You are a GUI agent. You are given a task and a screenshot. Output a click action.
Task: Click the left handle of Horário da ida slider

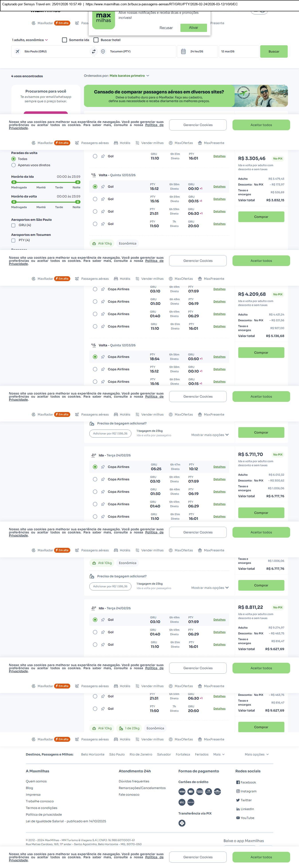point(14,182)
